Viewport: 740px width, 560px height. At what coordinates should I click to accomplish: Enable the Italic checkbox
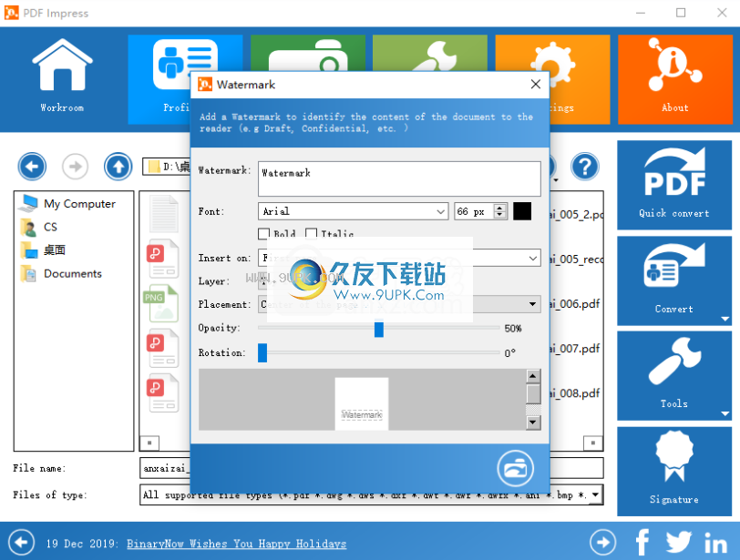coord(311,233)
